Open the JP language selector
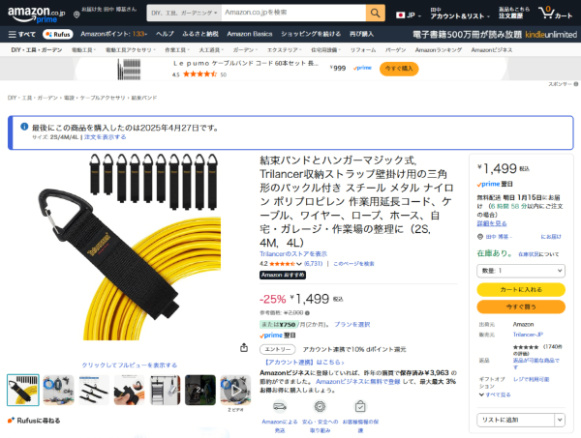The image size is (581, 438). pos(408,15)
